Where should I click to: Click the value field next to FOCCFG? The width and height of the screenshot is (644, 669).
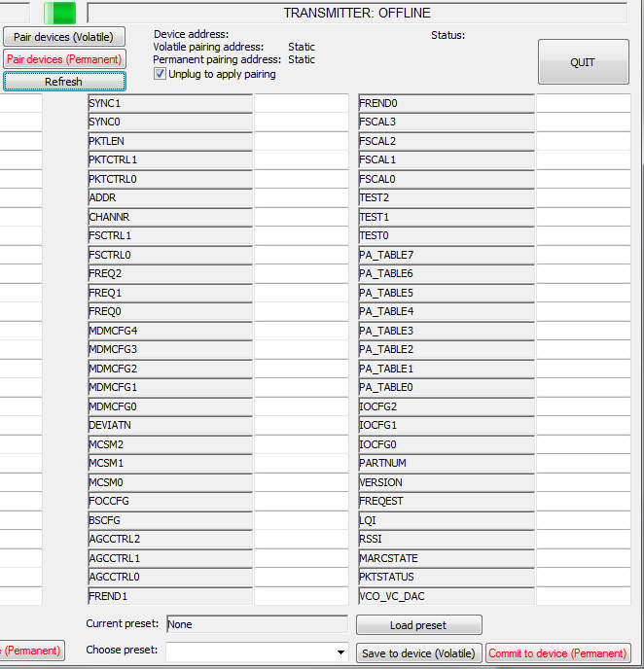302,501
